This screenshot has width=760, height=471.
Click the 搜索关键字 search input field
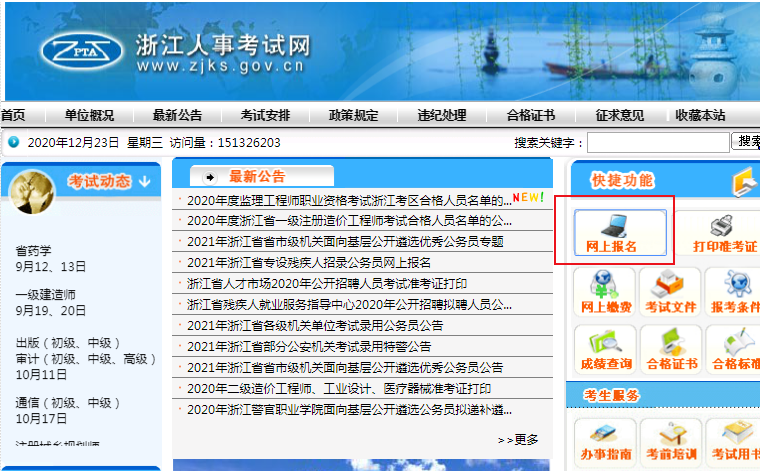pos(658,143)
